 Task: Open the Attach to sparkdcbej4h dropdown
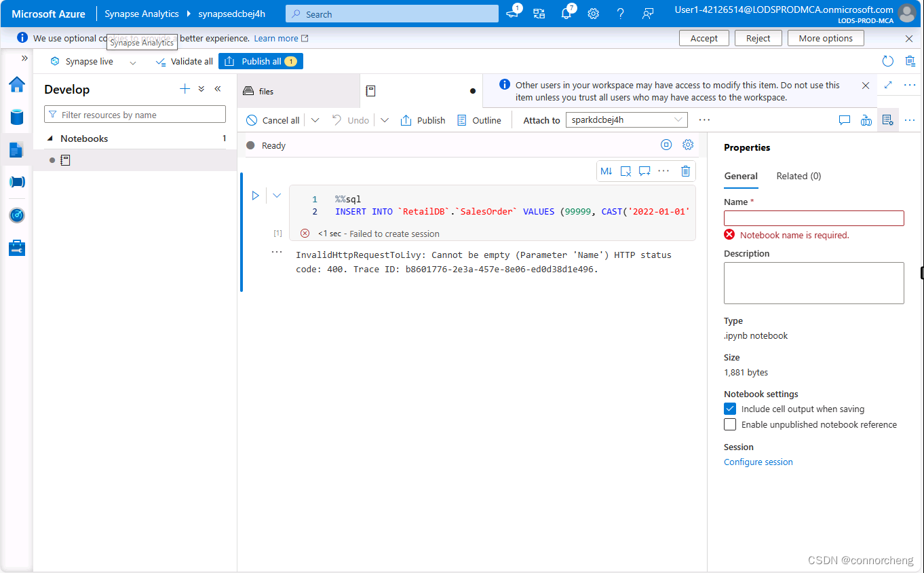pos(626,119)
